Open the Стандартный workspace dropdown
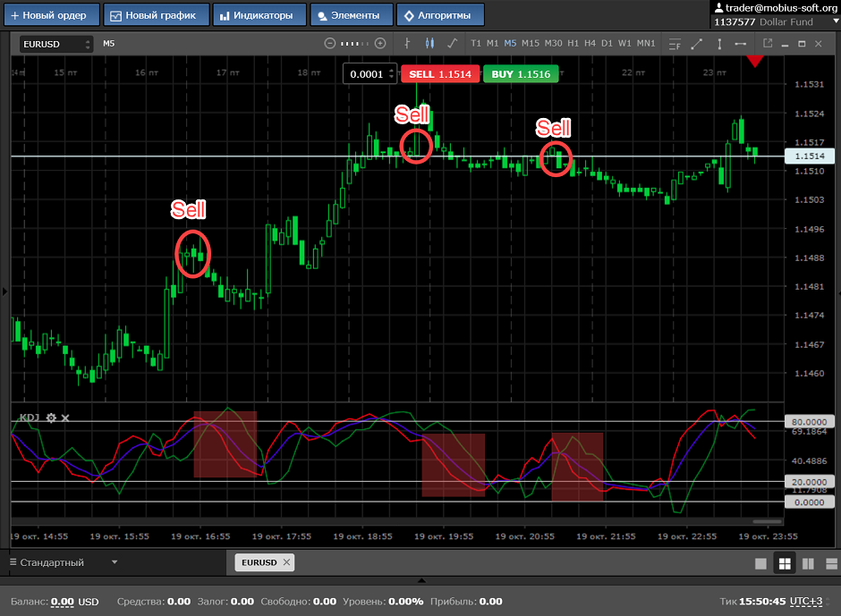Screen dimensions: 841x616 point(64,562)
